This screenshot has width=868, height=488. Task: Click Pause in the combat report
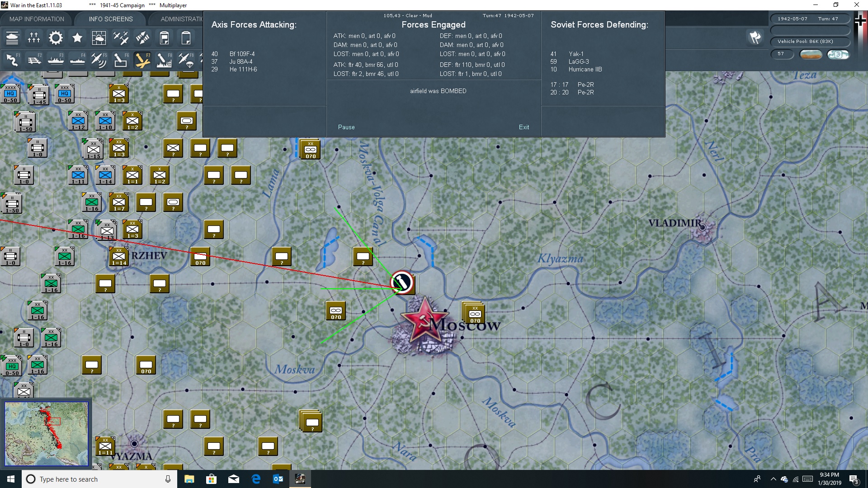346,127
